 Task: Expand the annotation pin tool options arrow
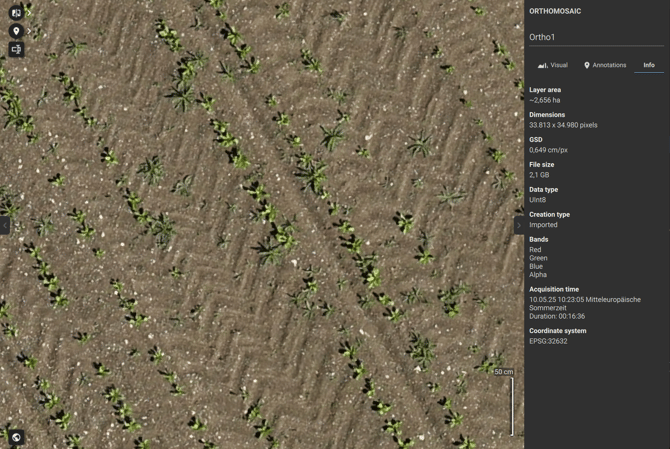click(x=28, y=31)
